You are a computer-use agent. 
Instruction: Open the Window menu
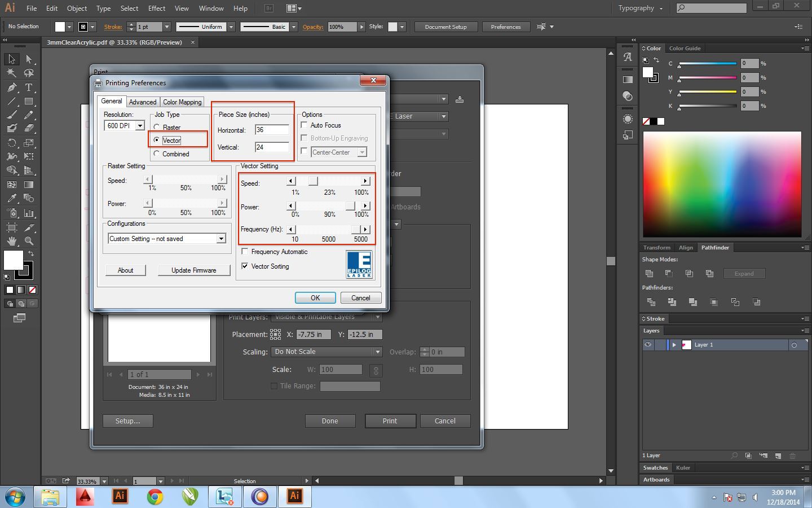click(x=211, y=8)
